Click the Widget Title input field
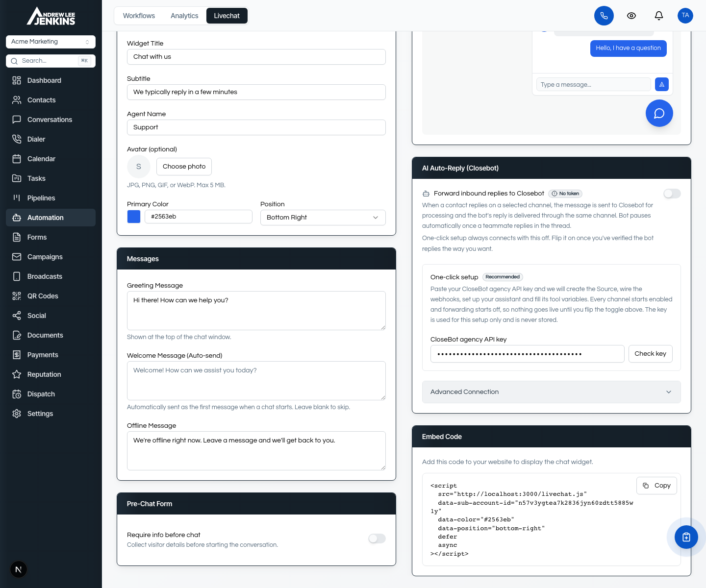The width and height of the screenshot is (706, 588). 256,57
